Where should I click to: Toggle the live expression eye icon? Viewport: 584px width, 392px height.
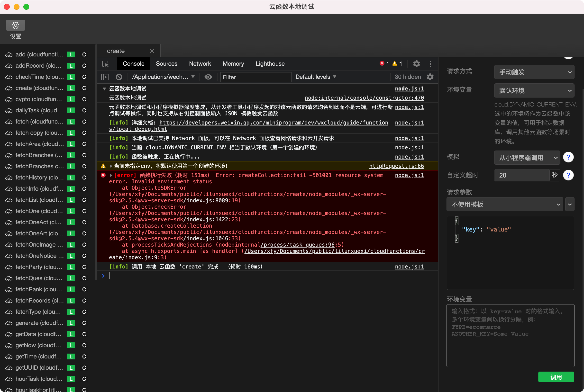pos(208,77)
